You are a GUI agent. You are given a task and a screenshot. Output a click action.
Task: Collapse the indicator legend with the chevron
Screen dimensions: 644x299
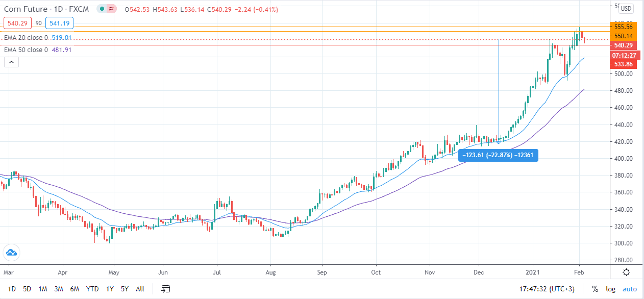[x=11, y=62]
